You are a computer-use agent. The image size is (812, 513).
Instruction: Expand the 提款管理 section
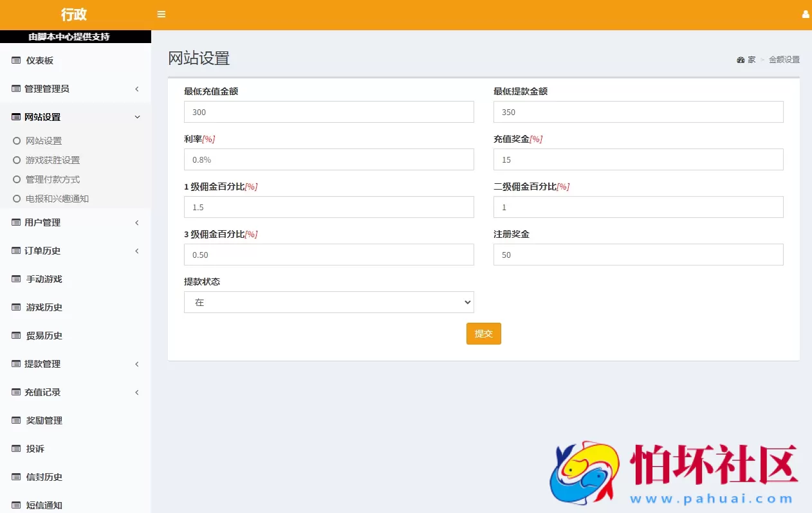click(x=41, y=364)
